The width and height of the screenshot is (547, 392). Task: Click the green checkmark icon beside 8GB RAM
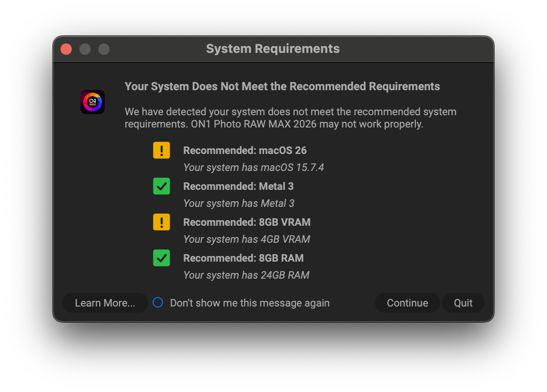coord(162,258)
